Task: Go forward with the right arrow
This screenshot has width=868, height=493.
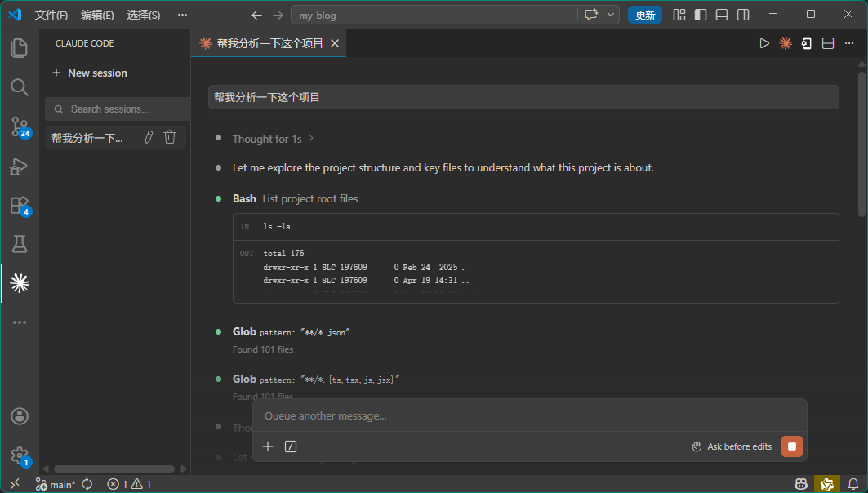Action: [278, 15]
